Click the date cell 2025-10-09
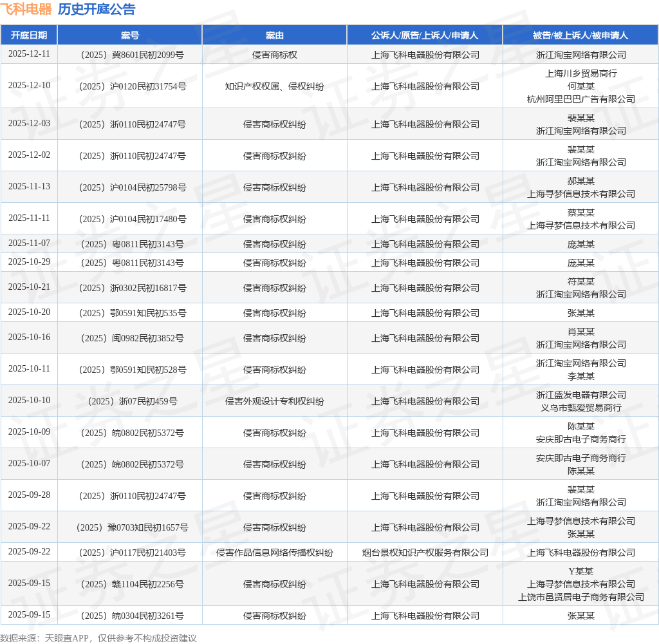 click(x=29, y=432)
